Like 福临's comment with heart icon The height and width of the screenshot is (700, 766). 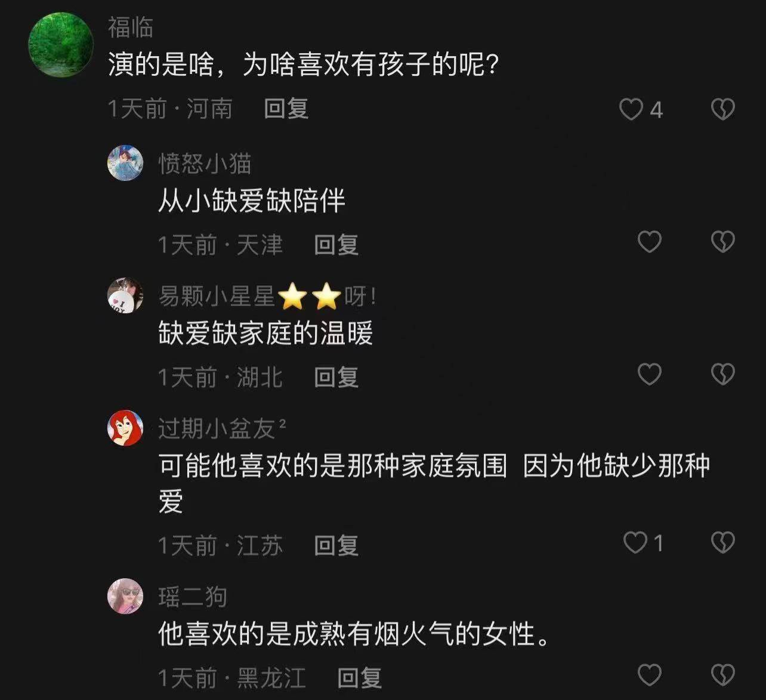coord(631,109)
